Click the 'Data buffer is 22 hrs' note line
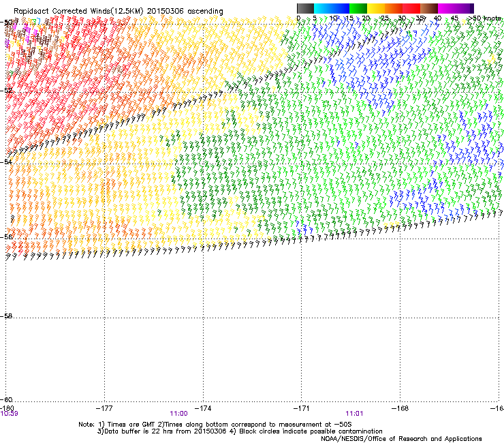Screen dimensions: 504x443 coord(240,431)
